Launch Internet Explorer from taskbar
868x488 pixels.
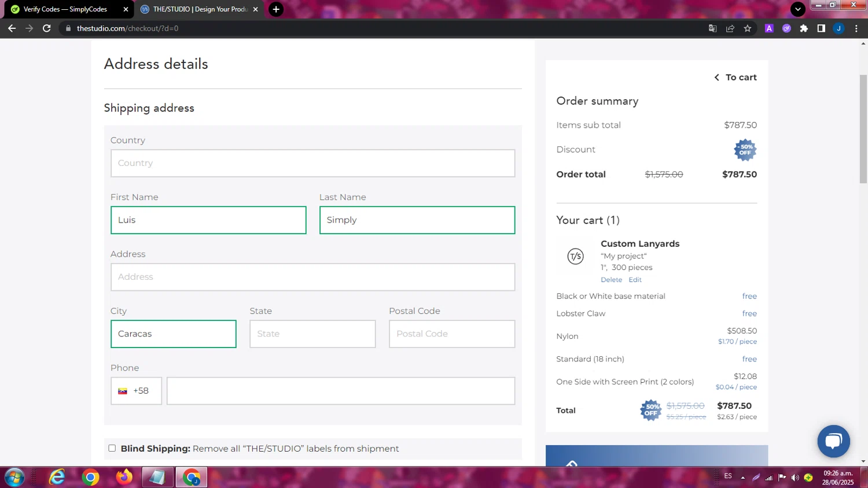click(x=57, y=478)
